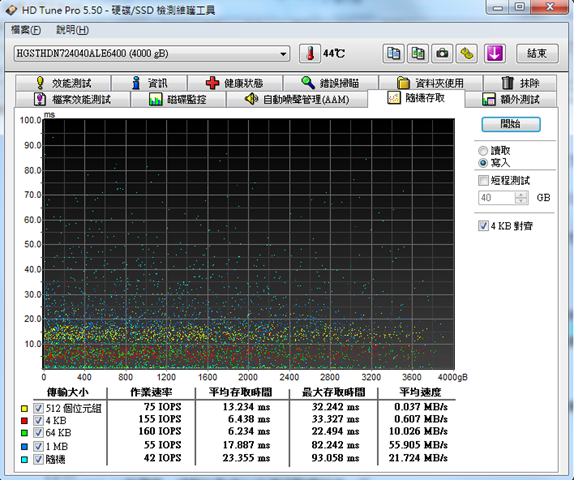Open the 說明(H) help menu
This screenshot has height=480, width=574.
point(72,30)
